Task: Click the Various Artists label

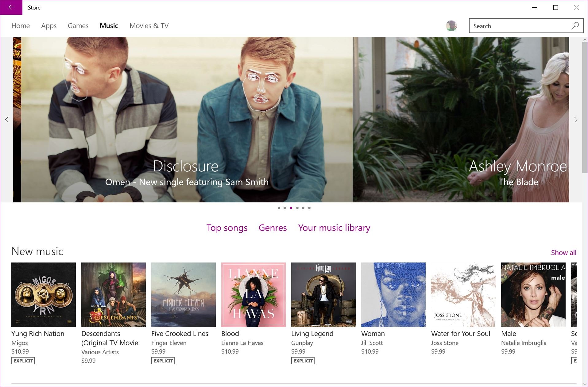Action: pos(100,352)
